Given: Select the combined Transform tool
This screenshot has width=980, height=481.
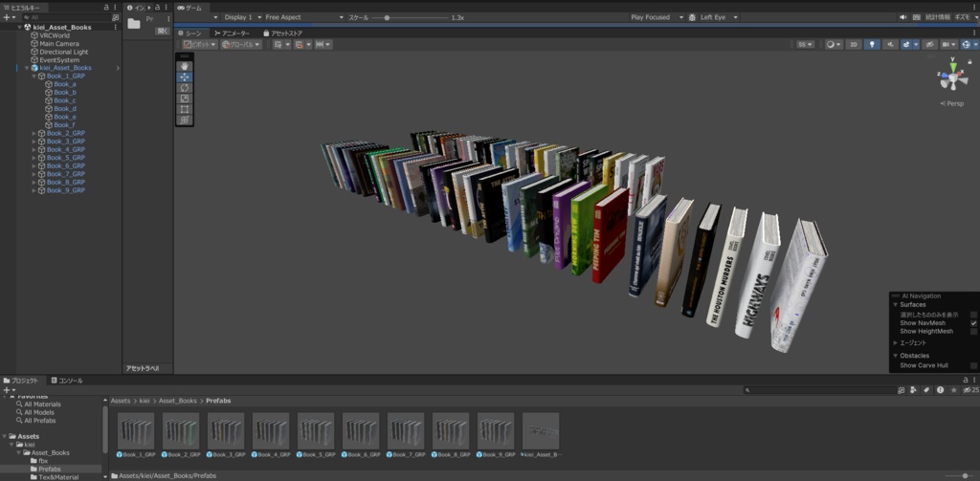Looking at the screenshot, I should click(185, 120).
